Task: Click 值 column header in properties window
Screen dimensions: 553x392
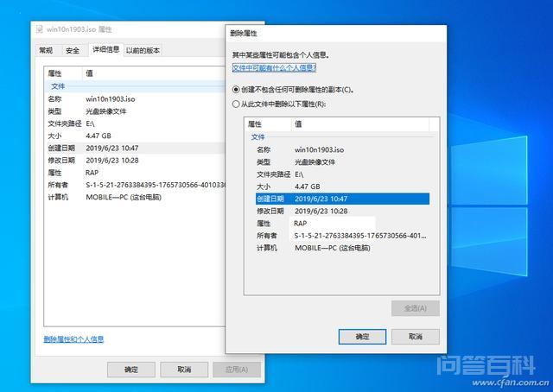Action: point(154,73)
